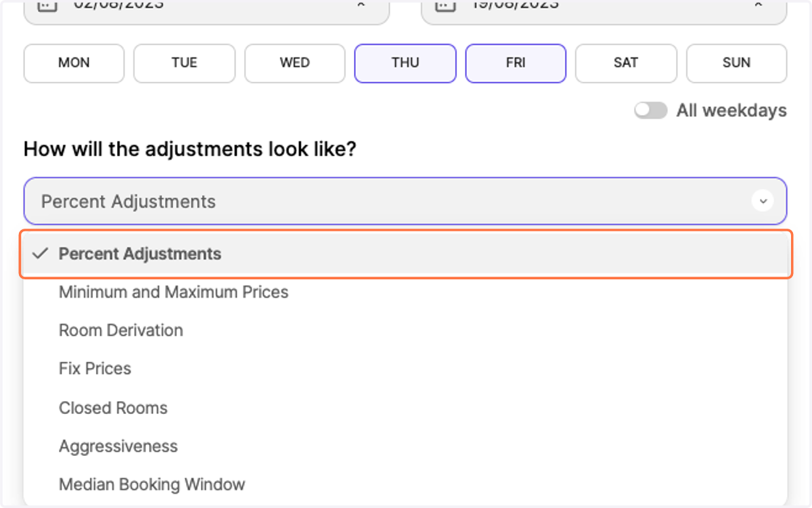Click the All weekdays label

pos(731,110)
